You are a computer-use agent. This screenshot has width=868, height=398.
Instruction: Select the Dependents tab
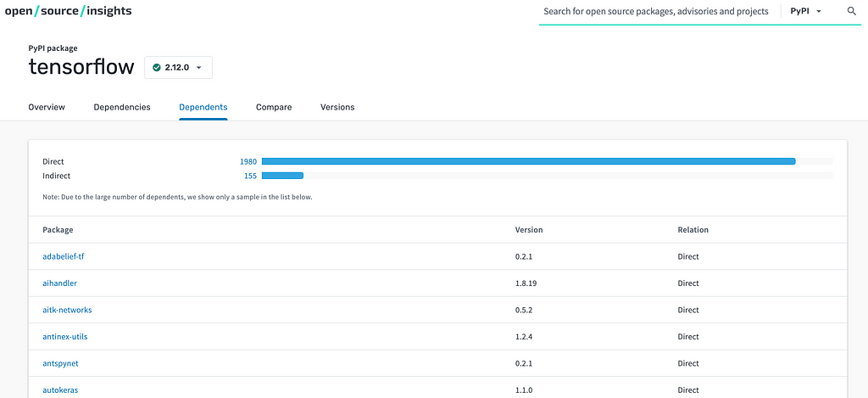point(203,107)
